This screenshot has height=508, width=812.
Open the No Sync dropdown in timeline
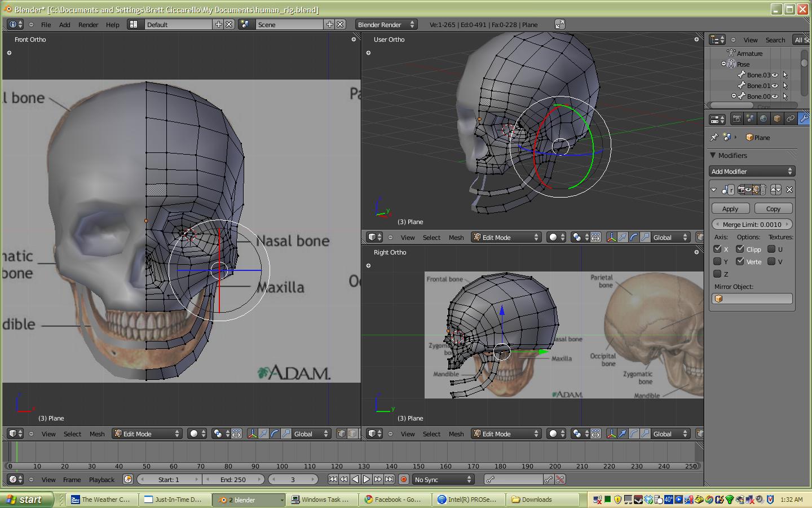(443, 479)
